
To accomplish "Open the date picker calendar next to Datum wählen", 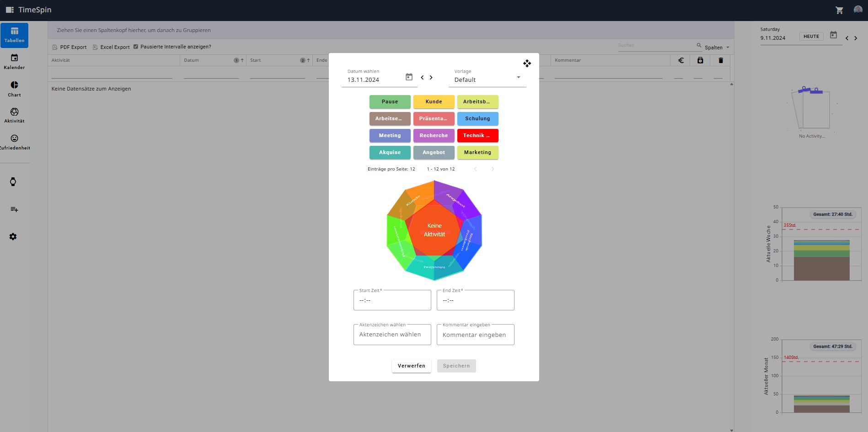I will coord(408,77).
